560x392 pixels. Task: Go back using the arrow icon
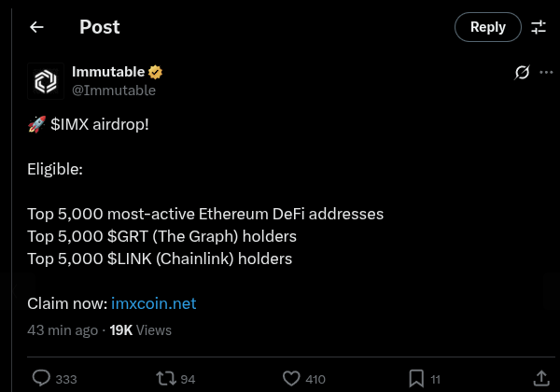[36, 27]
